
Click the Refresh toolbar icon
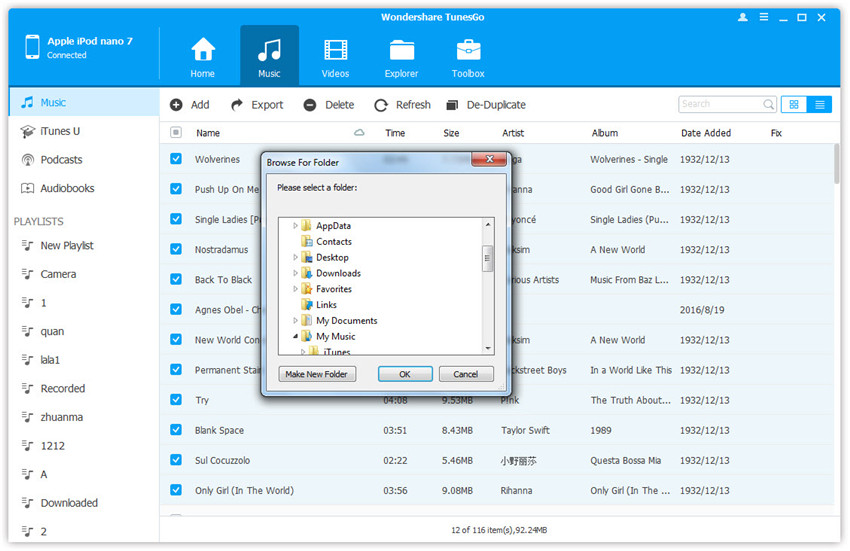[x=381, y=105]
